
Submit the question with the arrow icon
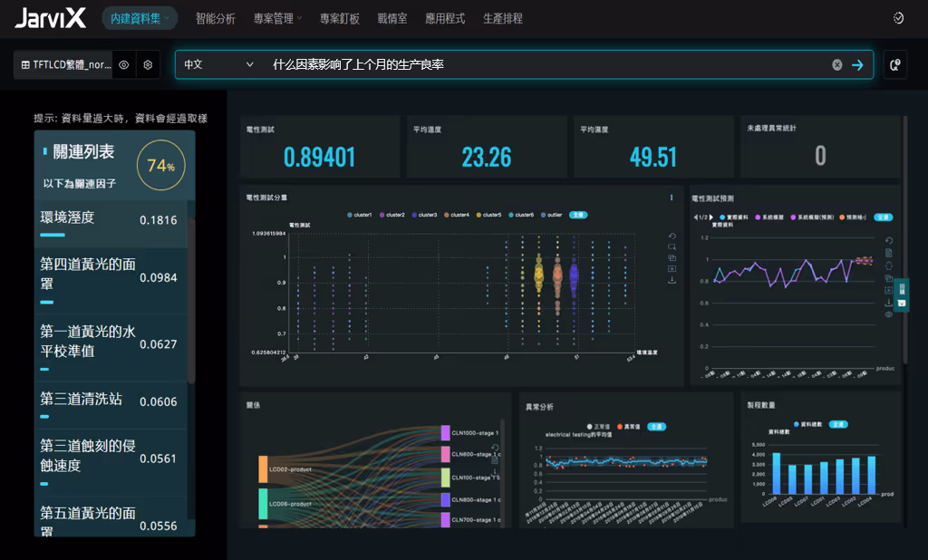point(857,64)
